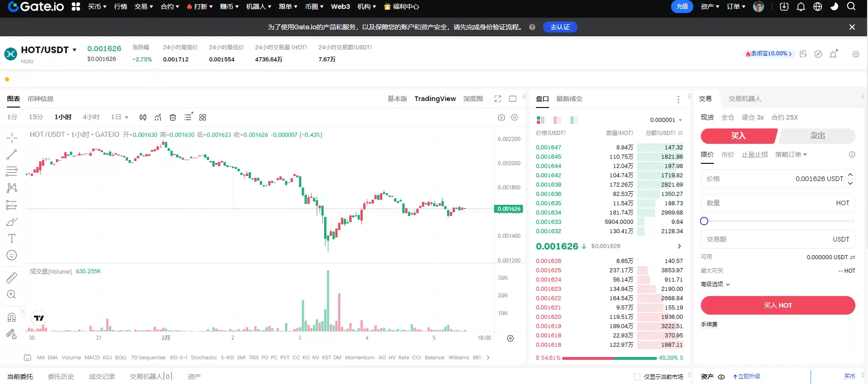Image resolution: width=868 pixels, height=384 pixels.
Task: Click the red Buy HOT button
Action: (x=778, y=305)
